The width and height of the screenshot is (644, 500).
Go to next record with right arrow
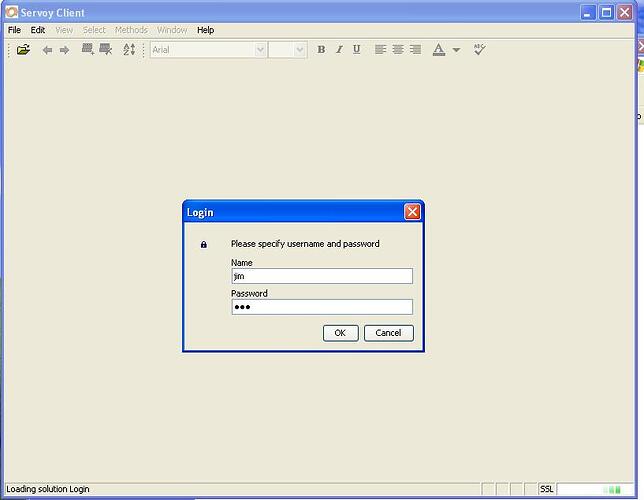64,50
